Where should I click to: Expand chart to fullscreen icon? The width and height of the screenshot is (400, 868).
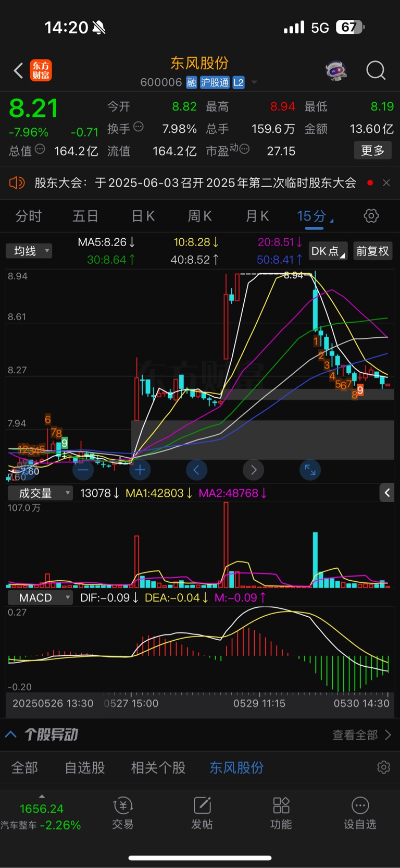click(x=310, y=470)
